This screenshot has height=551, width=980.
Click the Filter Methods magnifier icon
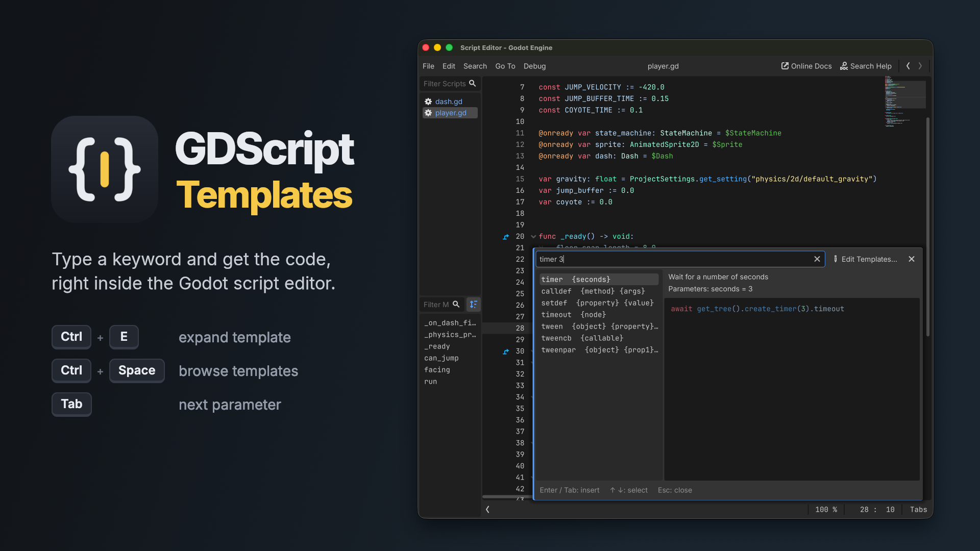pos(456,304)
